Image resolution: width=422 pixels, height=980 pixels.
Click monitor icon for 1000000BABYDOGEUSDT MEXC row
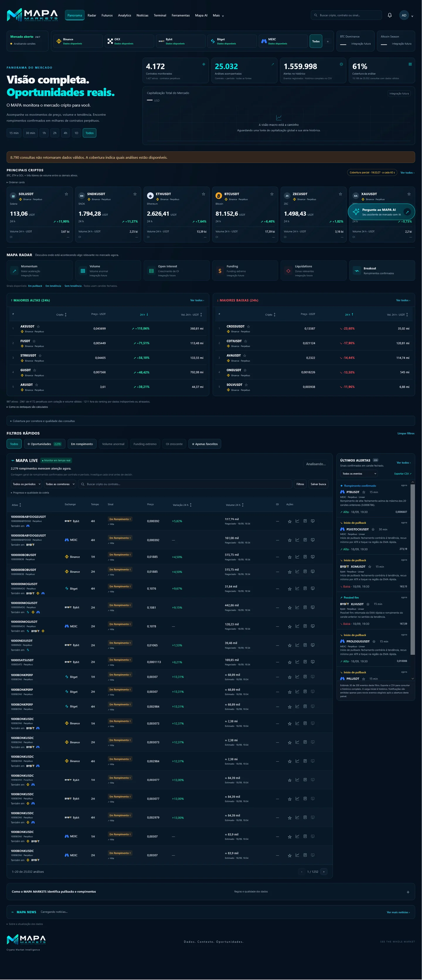[x=312, y=540]
